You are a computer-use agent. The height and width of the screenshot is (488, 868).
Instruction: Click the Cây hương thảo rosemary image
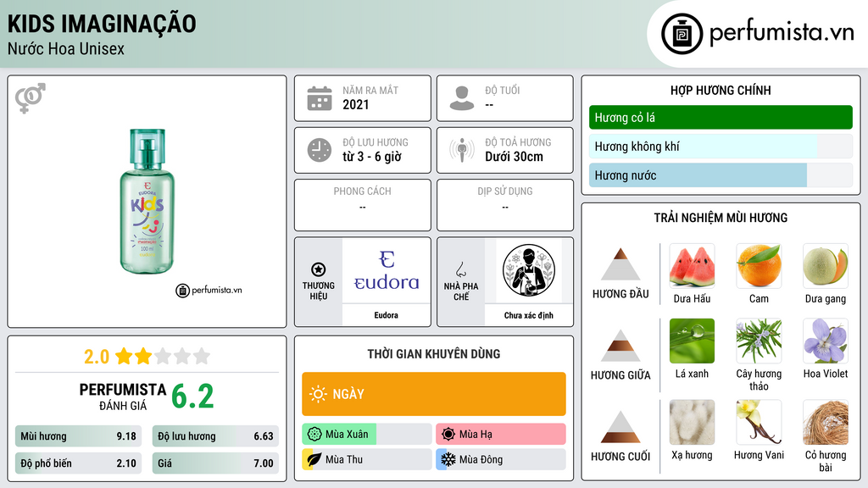tap(759, 341)
